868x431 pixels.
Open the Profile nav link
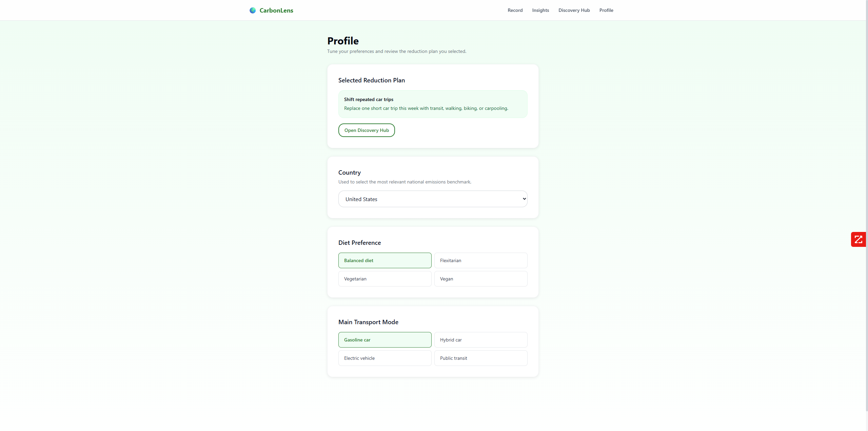[x=606, y=10]
